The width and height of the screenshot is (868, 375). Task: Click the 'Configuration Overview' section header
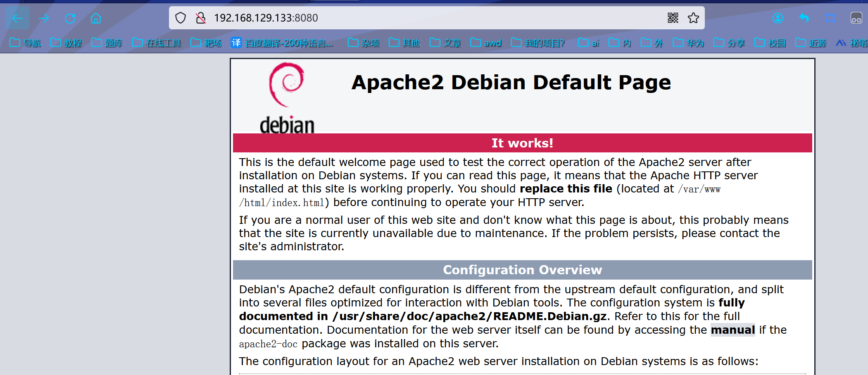(x=523, y=270)
